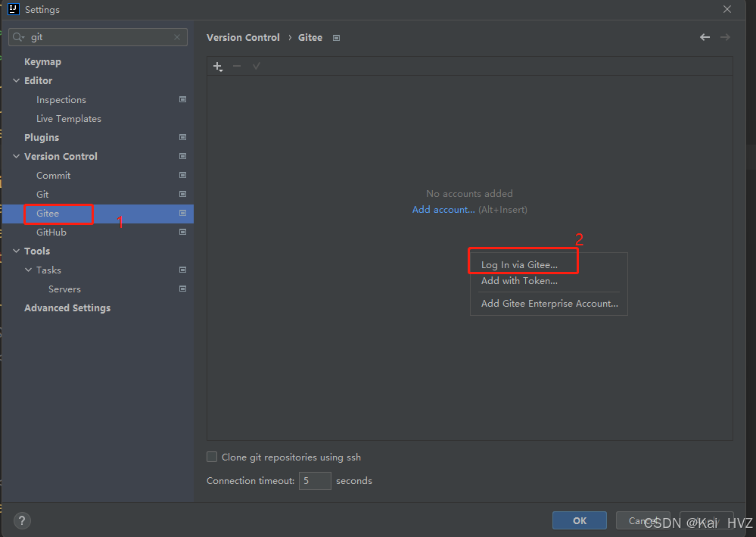Click Version Control breadcrumb link

pos(243,38)
